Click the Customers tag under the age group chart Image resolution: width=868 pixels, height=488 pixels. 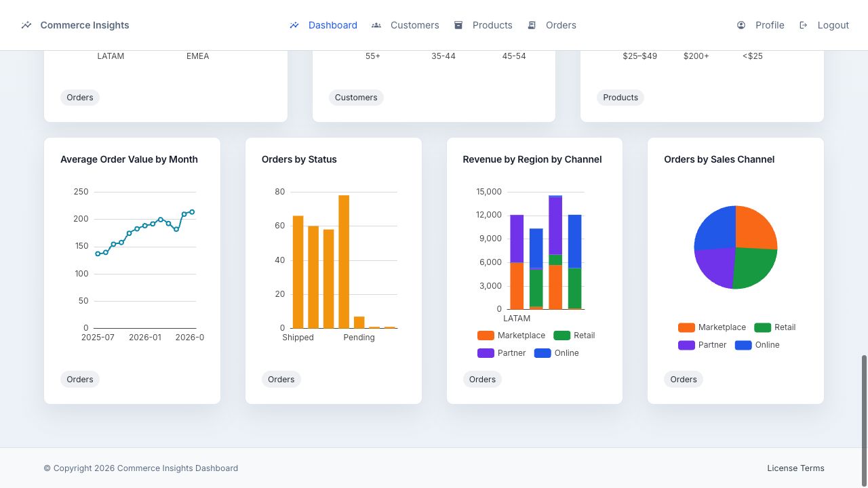tap(356, 98)
